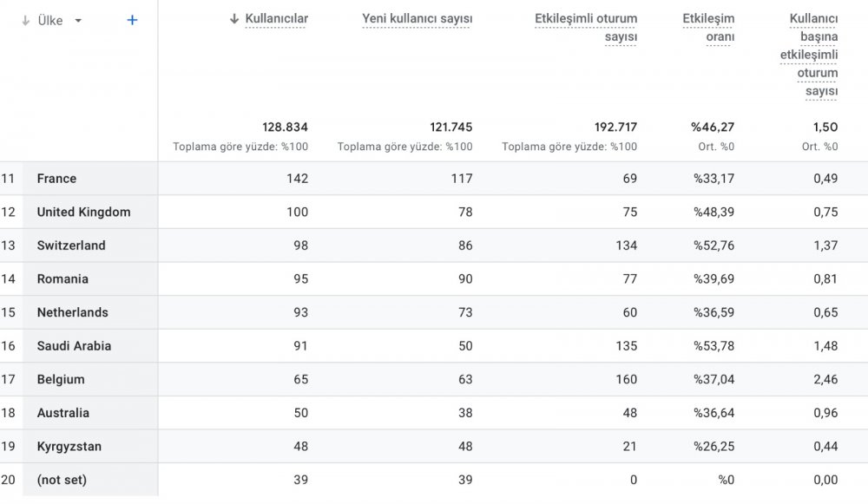Click the Netherlands country name
868x504 pixels.
point(73,312)
